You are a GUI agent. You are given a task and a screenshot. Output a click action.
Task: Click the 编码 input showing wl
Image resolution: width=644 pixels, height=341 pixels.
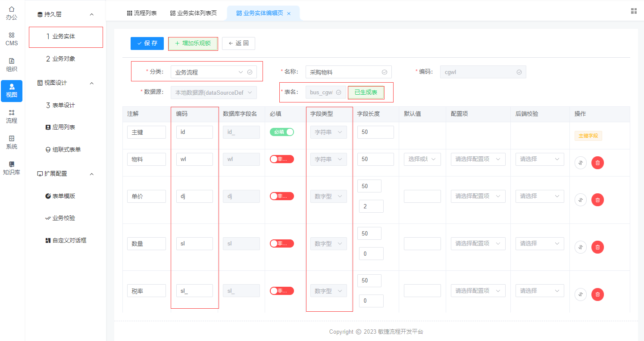coord(194,159)
